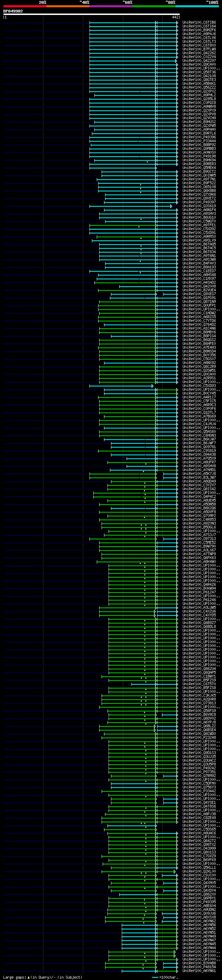Open the UniRef100_B8BP92 hit
222x980 pixels.
[199, 145]
